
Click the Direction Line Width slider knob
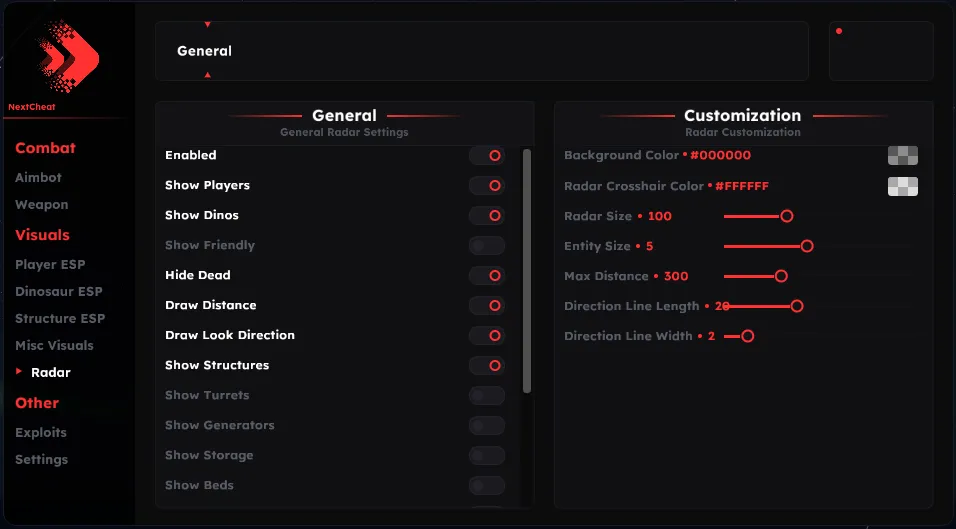(x=747, y=336)
